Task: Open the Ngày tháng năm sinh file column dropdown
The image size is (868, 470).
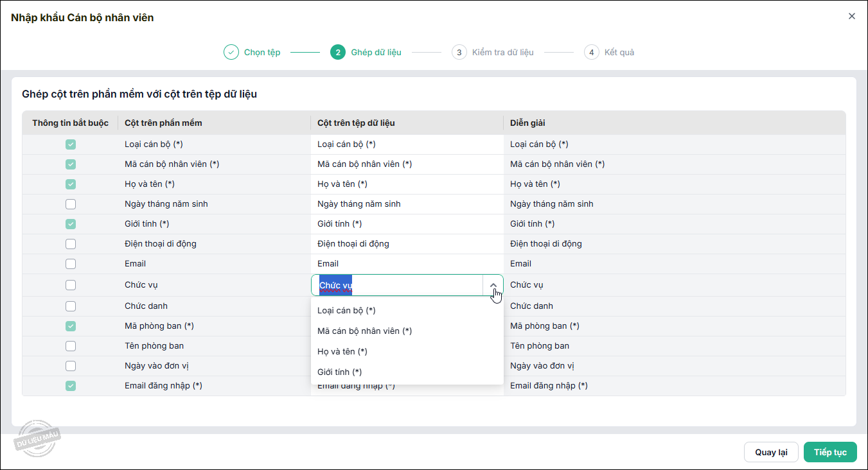Action: coord(406,204)
